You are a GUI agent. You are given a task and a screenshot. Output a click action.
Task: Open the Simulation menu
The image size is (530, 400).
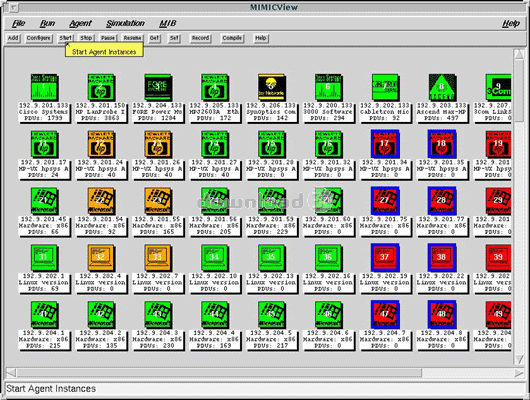[125, 23]
